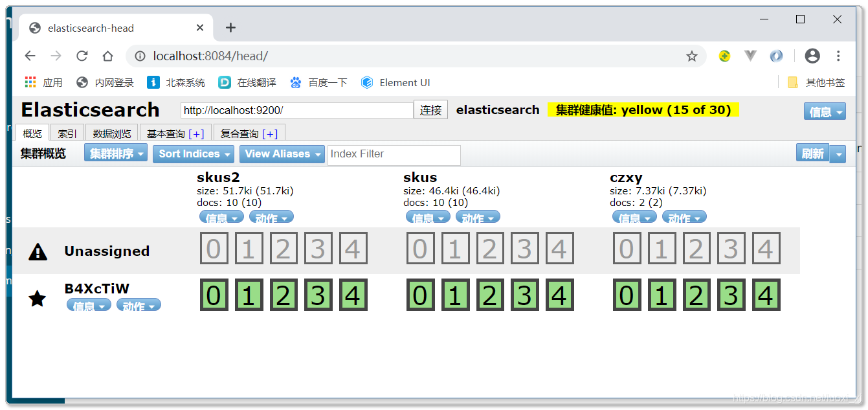Open Chrome three-dot menu
Image resolution: width=868 pixels, height=410 pixels.
click(838, 56)
